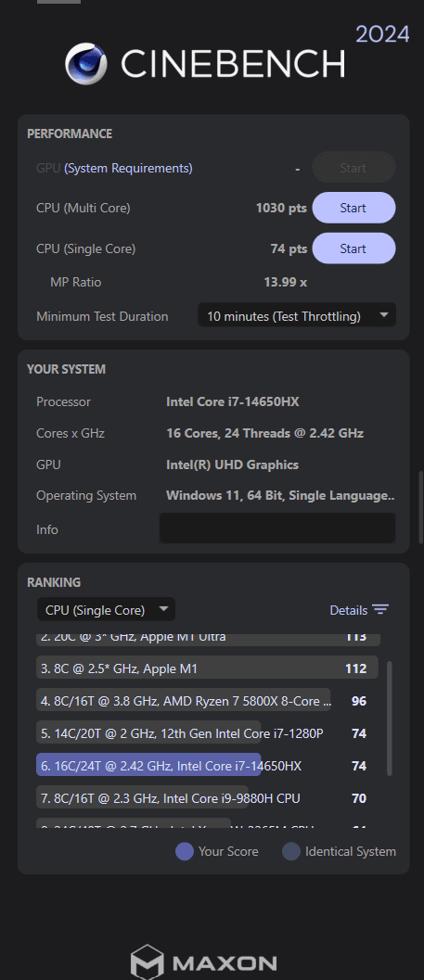Click the Cinebench sphere logo icon

pyautogui.click(x=86, y=64)
